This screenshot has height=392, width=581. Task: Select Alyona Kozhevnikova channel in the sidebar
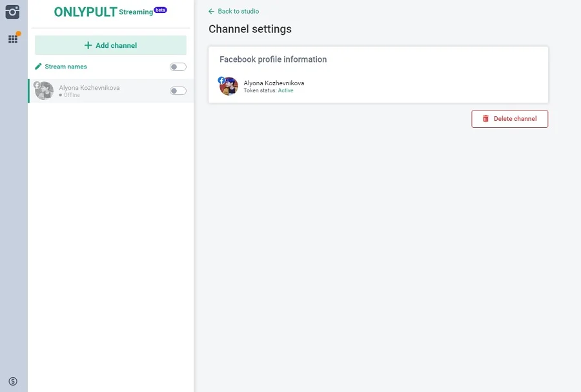coord(89,88)
